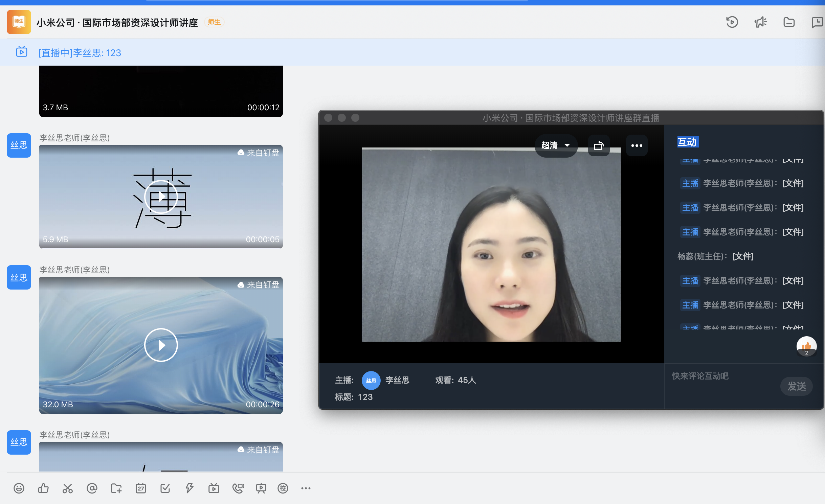Open the group files folder icon
The height and width of the screenshot is (504, 825).
(789, 22)
